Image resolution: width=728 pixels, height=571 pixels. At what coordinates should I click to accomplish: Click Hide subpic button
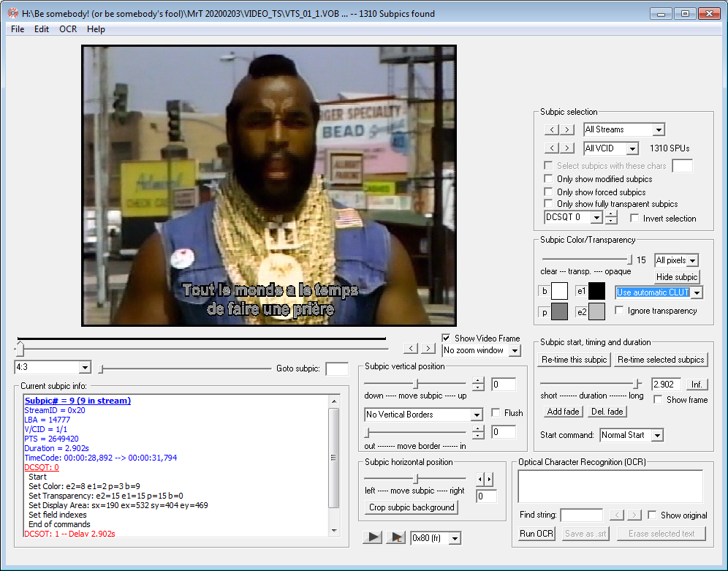click(x=676, y=276)
